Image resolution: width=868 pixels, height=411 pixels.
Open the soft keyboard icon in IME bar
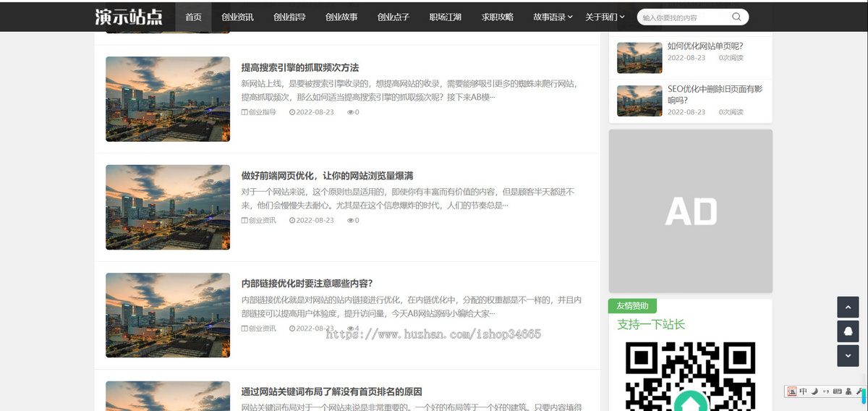[837, 391]
